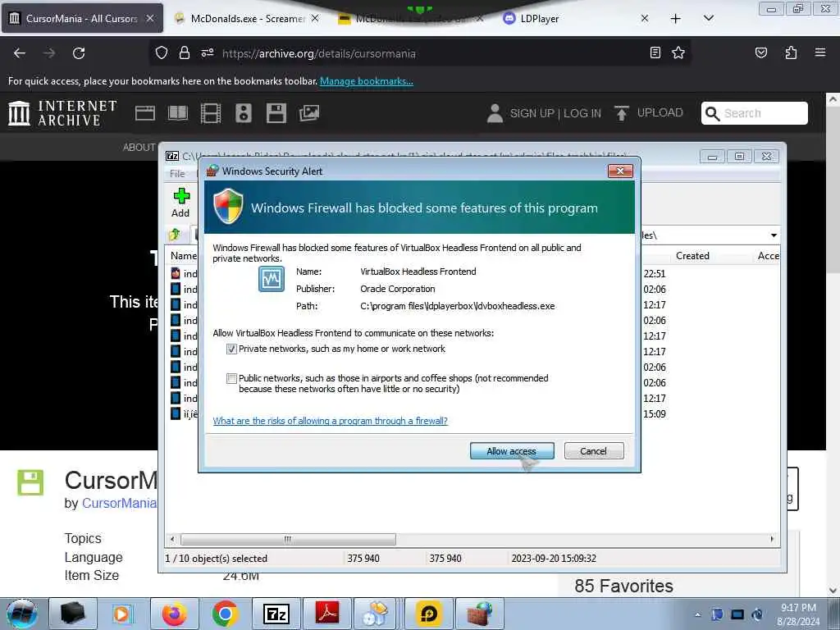Viewport: 840px width, 630px height.
Task: Click the Firefox reload page icon
Action: (x=79, y=53)
